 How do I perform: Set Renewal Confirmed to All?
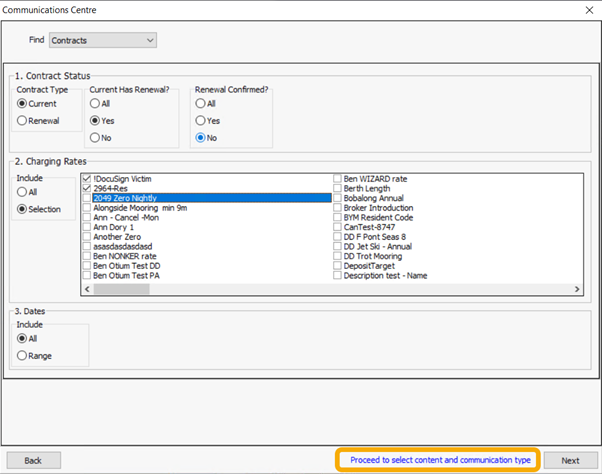(201, 103)
